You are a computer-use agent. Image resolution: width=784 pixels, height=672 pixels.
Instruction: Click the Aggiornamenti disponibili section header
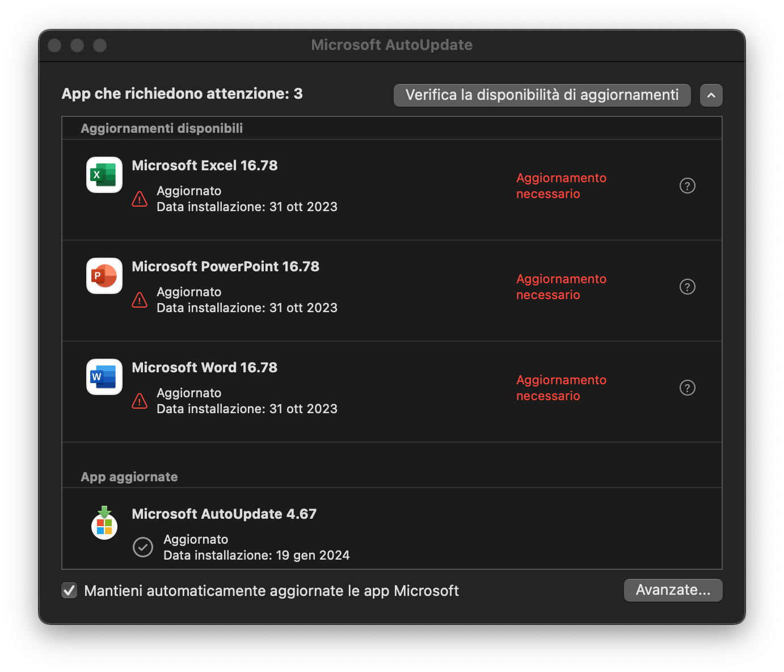[162, 128]
